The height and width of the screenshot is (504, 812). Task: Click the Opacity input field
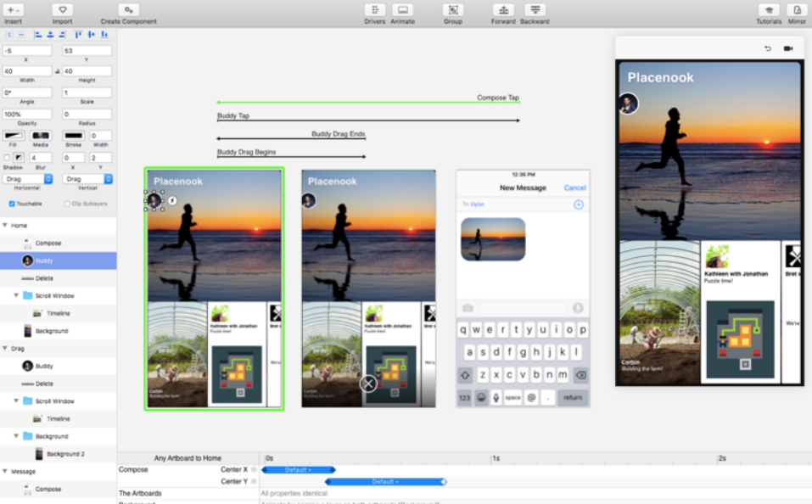coord(27,114)
